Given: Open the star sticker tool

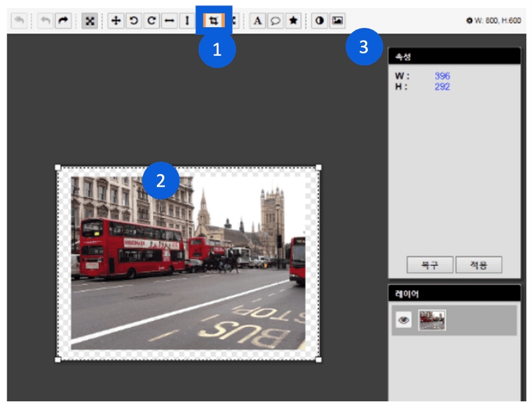Looking at the screenshot, I should pyautogui.click(x=293, y=21).
